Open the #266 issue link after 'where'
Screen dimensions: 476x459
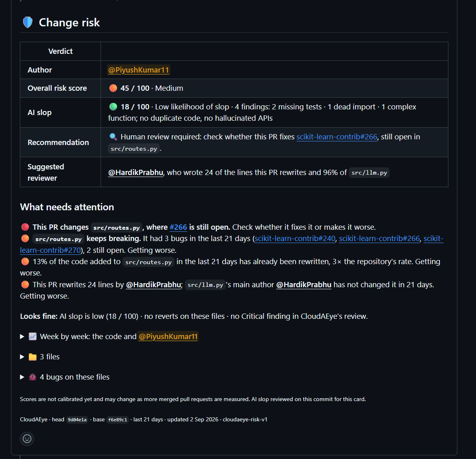(178, 227)
